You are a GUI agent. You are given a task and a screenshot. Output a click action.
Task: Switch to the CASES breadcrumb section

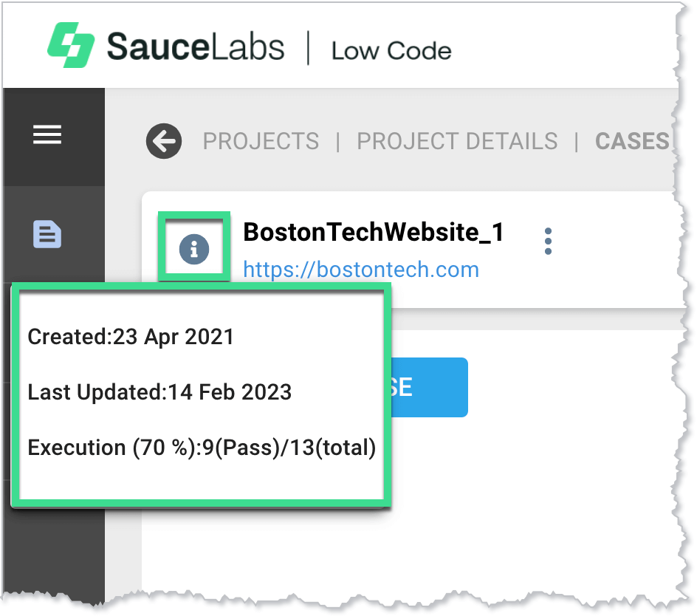pos(634,141)
